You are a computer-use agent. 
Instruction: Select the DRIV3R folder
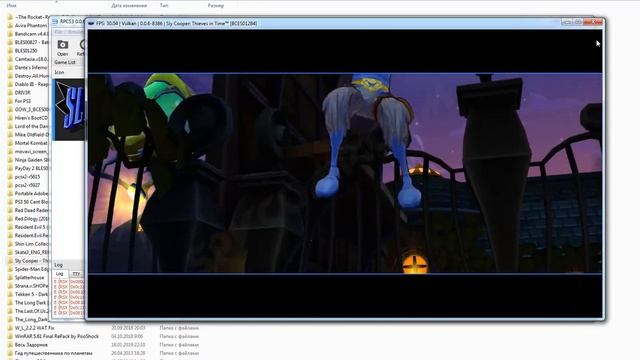22,93
